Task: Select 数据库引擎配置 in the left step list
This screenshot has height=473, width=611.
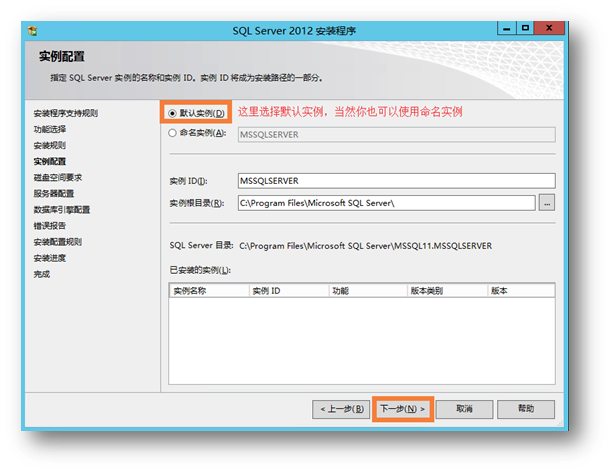Action: click(x=61, y=209)
